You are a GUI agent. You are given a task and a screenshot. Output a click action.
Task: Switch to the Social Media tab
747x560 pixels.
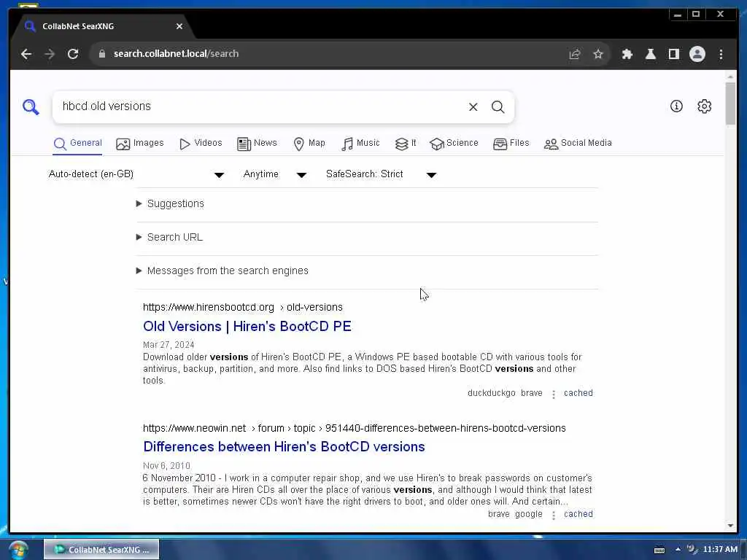click(578, 144)
